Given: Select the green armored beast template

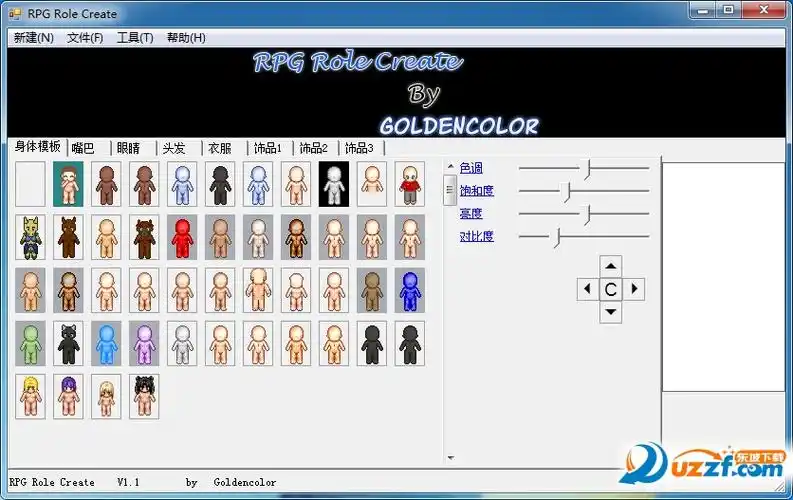Looking at the screenshot, I should [30, 237].
